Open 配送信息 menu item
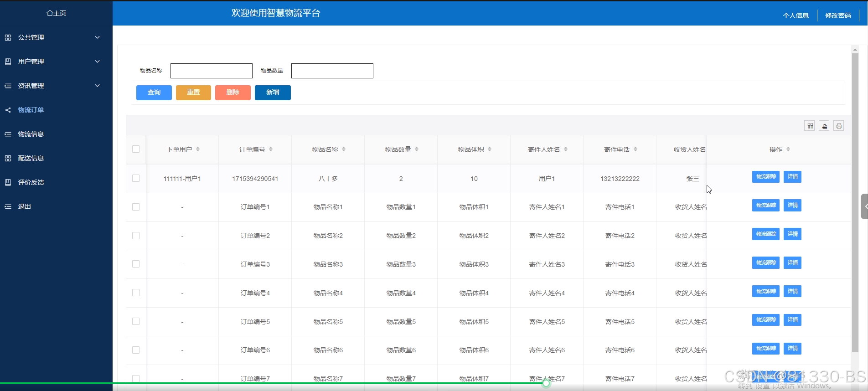This screenshot has height=391, width=868. [31, 158]
